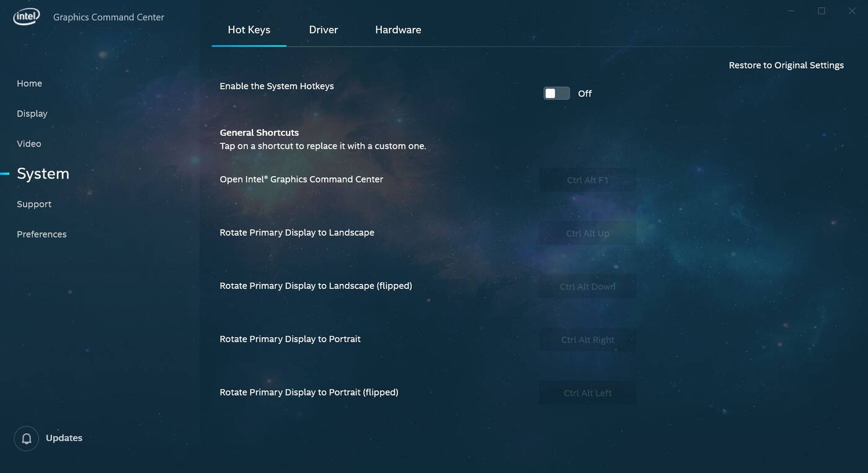Click the Intel logo icon

pyautogui.click(x=26, y=17)
